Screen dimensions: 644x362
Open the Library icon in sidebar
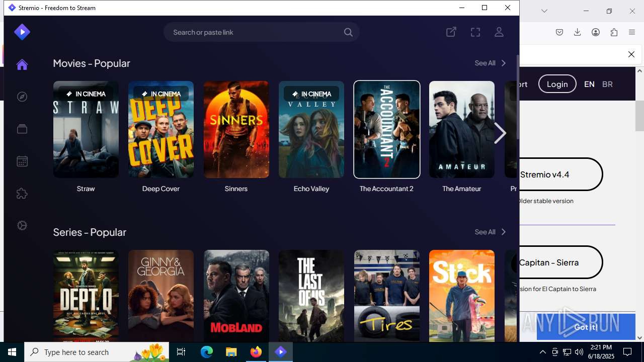(22, 129)
